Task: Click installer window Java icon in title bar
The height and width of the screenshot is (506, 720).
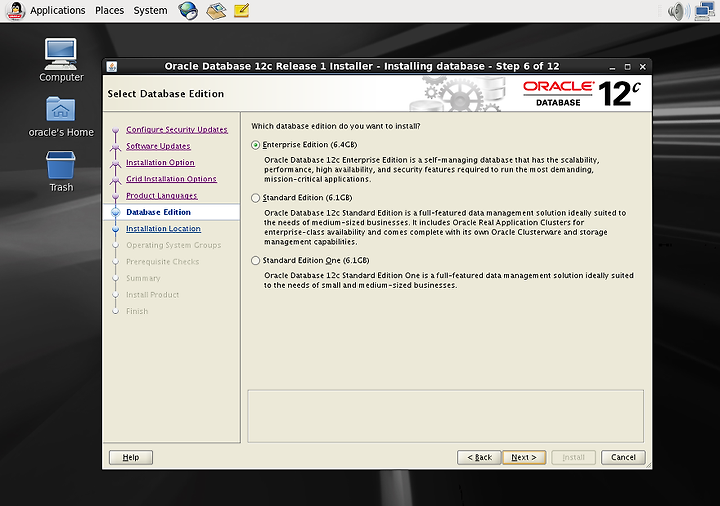Action: 112,67
